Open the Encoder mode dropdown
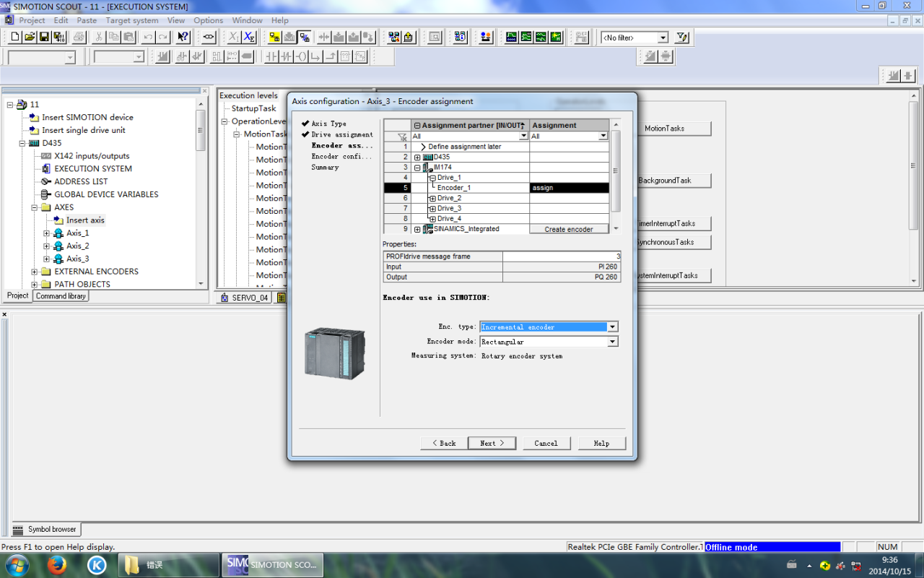Screen dimensions: 924x578 [613, 342]
